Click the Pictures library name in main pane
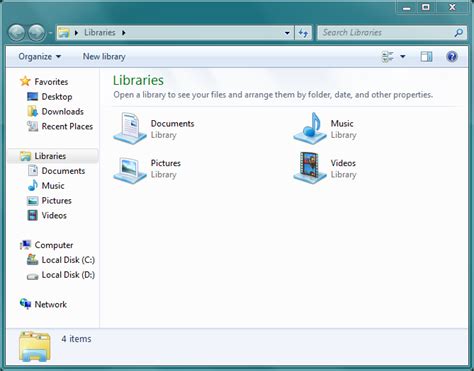This screenshot has height=371, width=474. pos(166,163)
